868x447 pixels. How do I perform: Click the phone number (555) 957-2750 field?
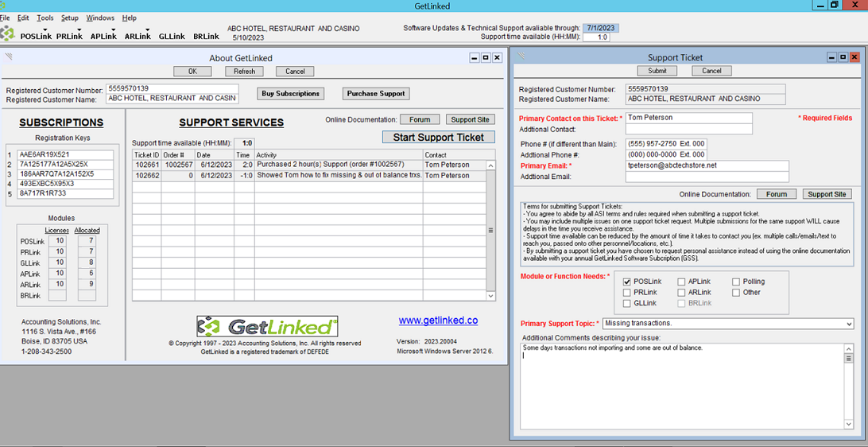click(666, 144)
